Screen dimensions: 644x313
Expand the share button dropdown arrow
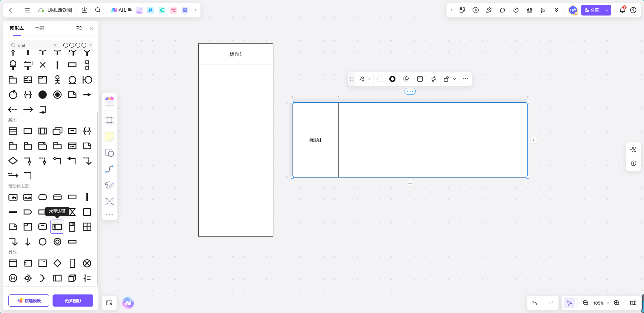click(x=607, y=10)
